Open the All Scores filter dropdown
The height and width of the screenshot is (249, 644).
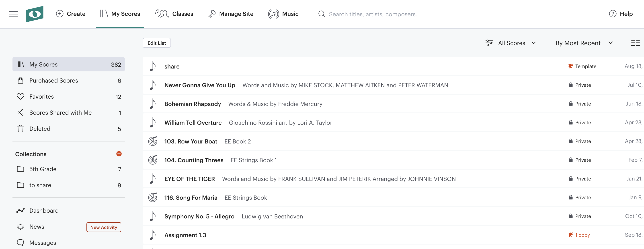[x=511, y=43]
